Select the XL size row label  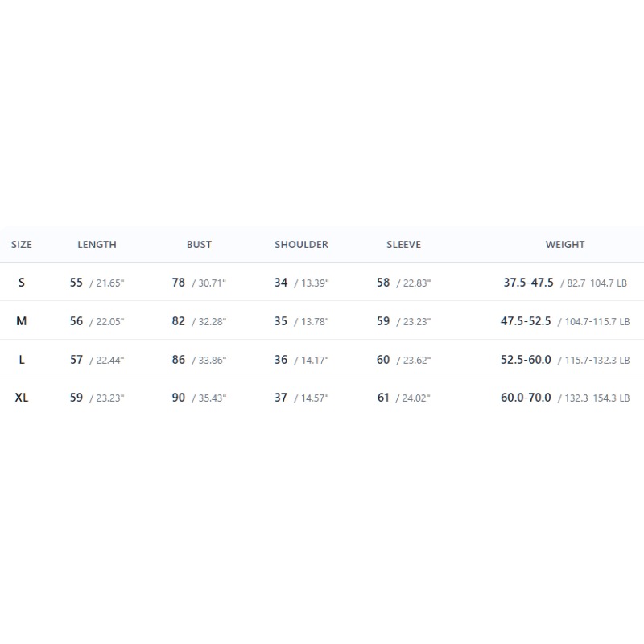[x=22, y=398]
